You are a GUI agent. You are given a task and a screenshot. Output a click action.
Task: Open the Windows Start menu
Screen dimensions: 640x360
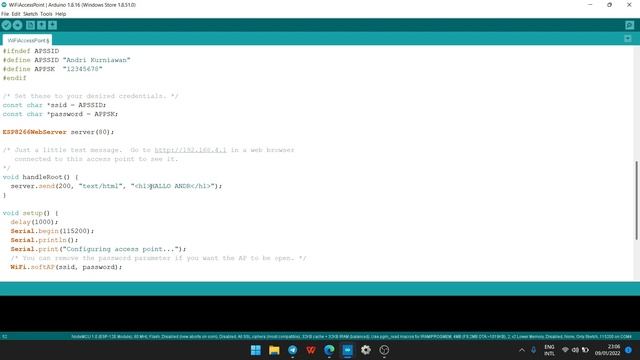(256, 350)
